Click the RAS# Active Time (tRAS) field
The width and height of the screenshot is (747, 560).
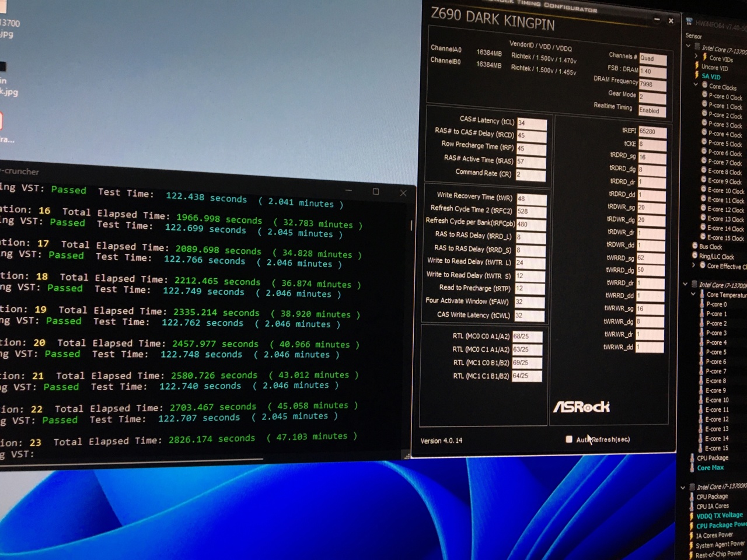click(x=531, y=162)
